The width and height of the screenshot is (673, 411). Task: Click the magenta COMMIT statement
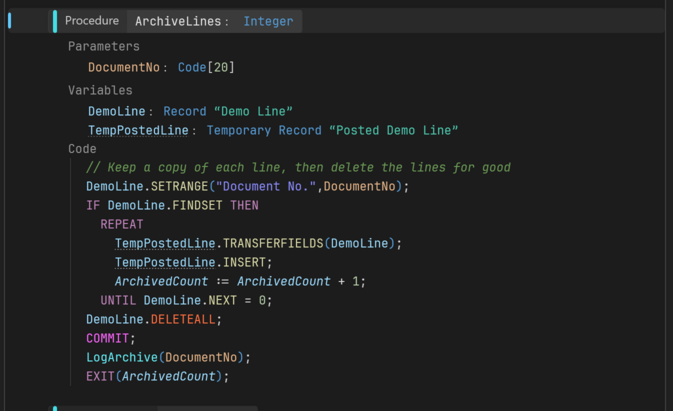click(x=108, y=338)
